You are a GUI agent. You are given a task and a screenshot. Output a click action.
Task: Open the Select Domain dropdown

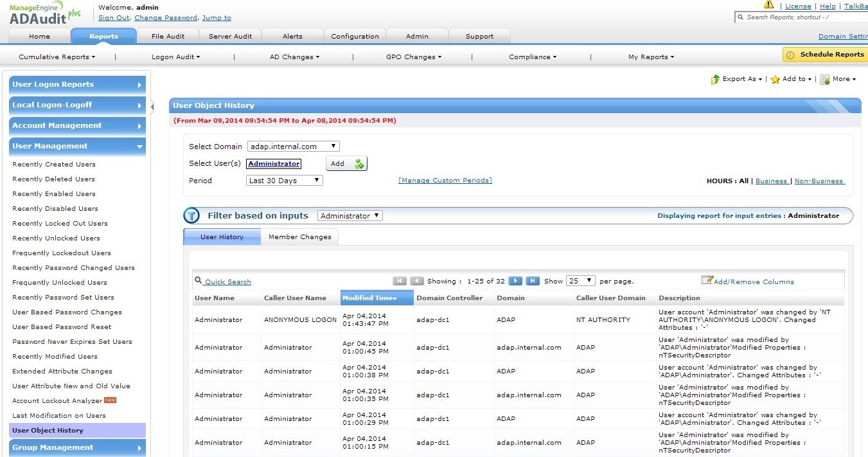pos(293,147)
